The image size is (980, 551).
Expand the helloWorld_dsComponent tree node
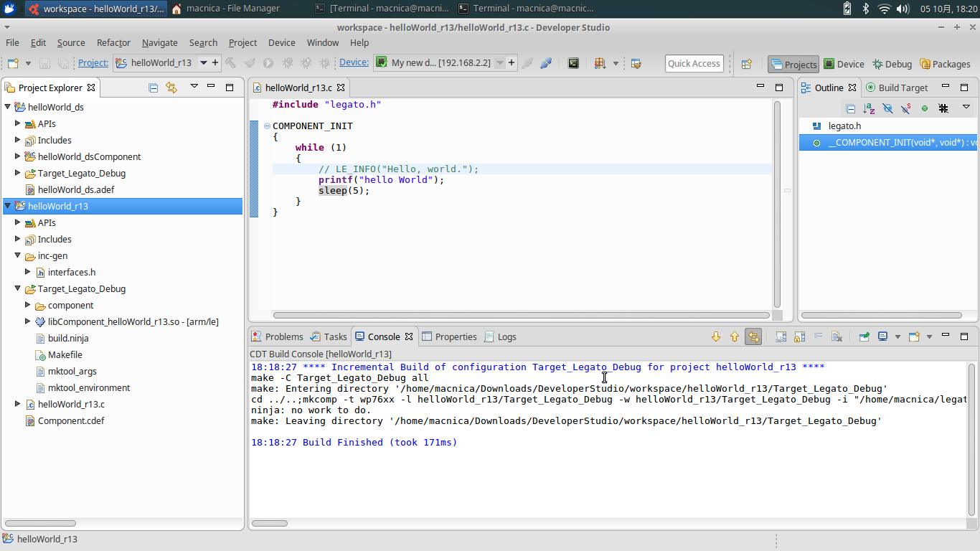pyautogui.click(x=18, y=156)
